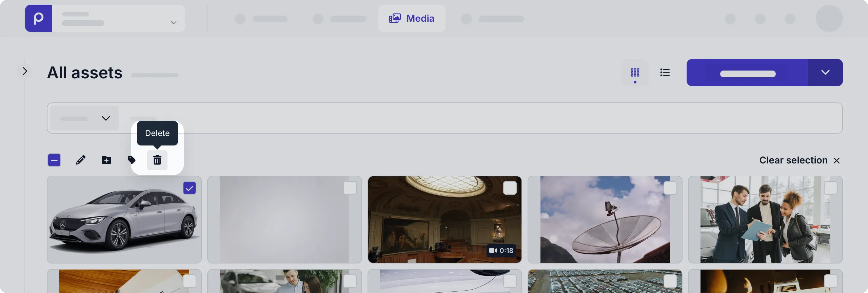Select the wooden table asset checkbox
The image size is (868, 293).
[190, 281]
